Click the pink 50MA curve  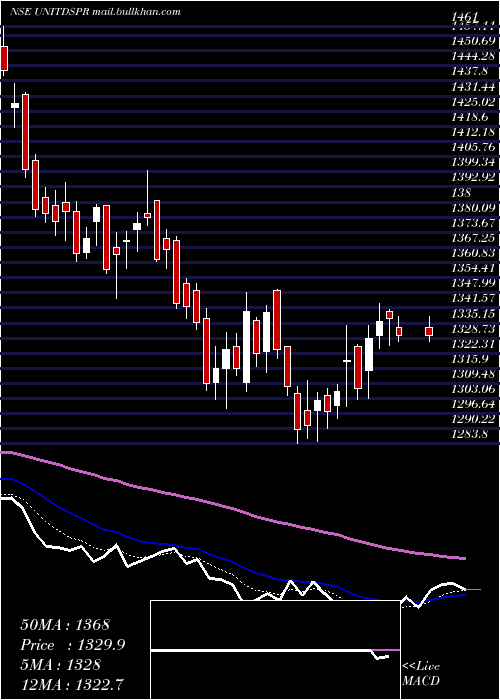232,508
